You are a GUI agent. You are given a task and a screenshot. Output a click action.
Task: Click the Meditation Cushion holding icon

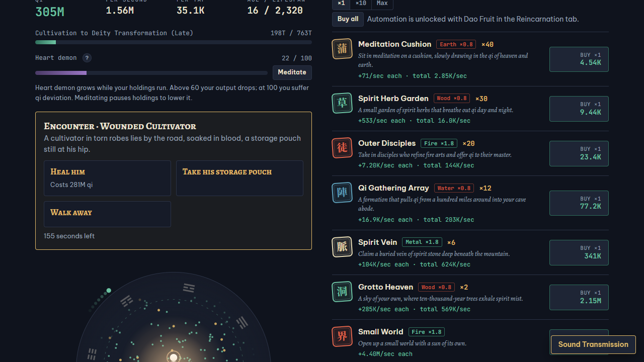[342, 49]
